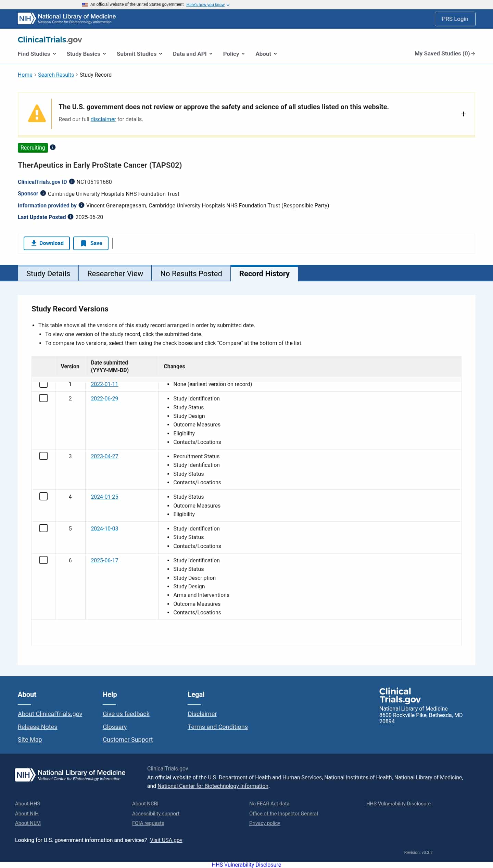493x868 pixels.
Task: Open Accessibility support footer link
Action: (x=156, y=814)
